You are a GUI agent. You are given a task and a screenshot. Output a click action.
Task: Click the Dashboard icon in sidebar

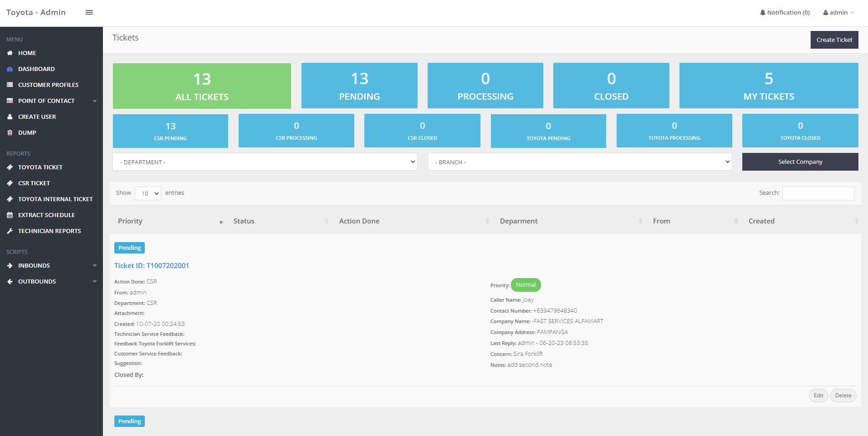(x=10, y=69)
